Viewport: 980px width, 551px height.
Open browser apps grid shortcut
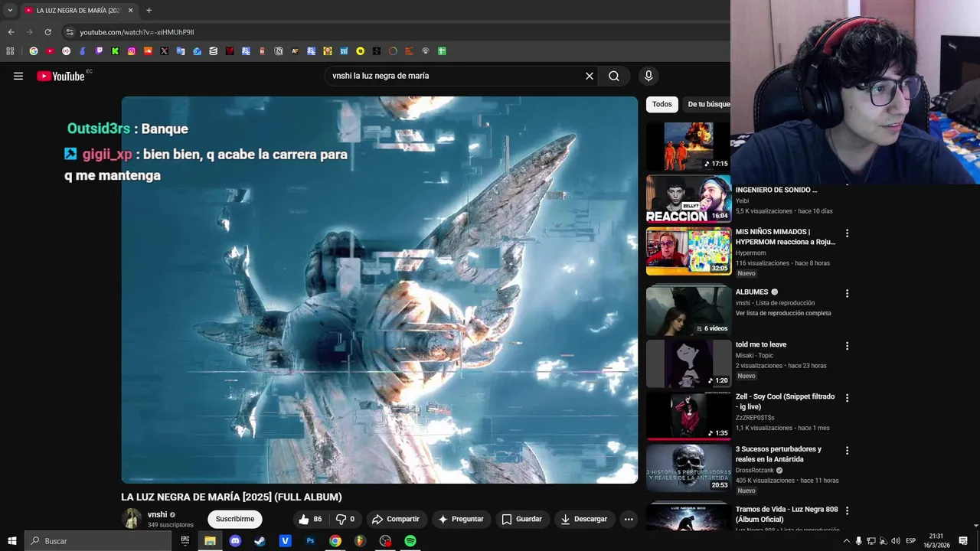[x=10, y=51]
